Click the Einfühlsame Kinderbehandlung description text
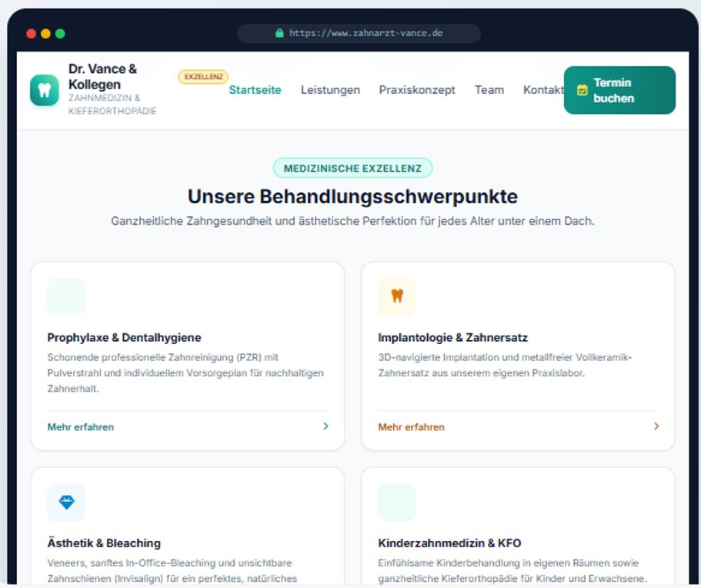This screenshot has width=701, height=588. [x=512, y=570]
